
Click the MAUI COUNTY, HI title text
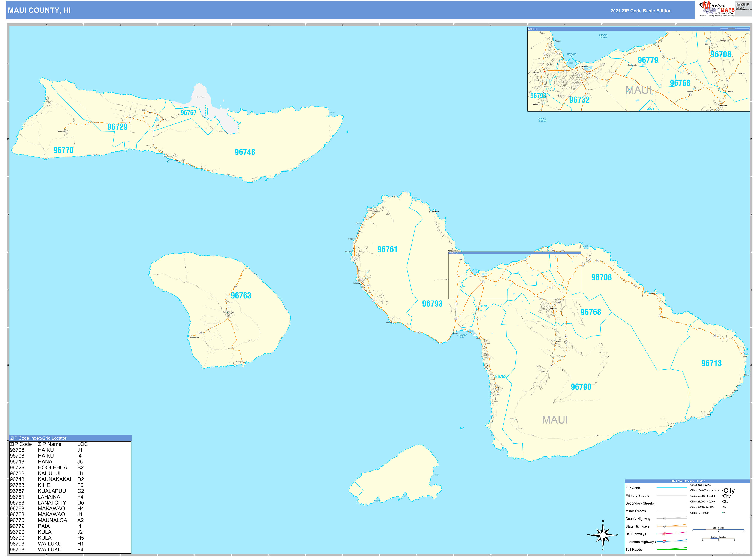pyautogui.click(x=39, y=10)
